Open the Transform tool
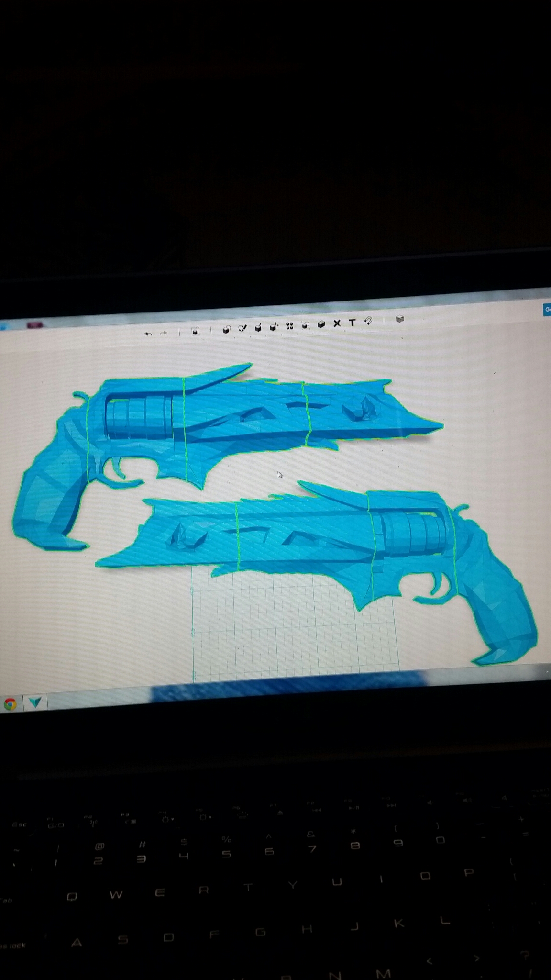The height and width of the screenshot is (980, 551). click(195, 331)
